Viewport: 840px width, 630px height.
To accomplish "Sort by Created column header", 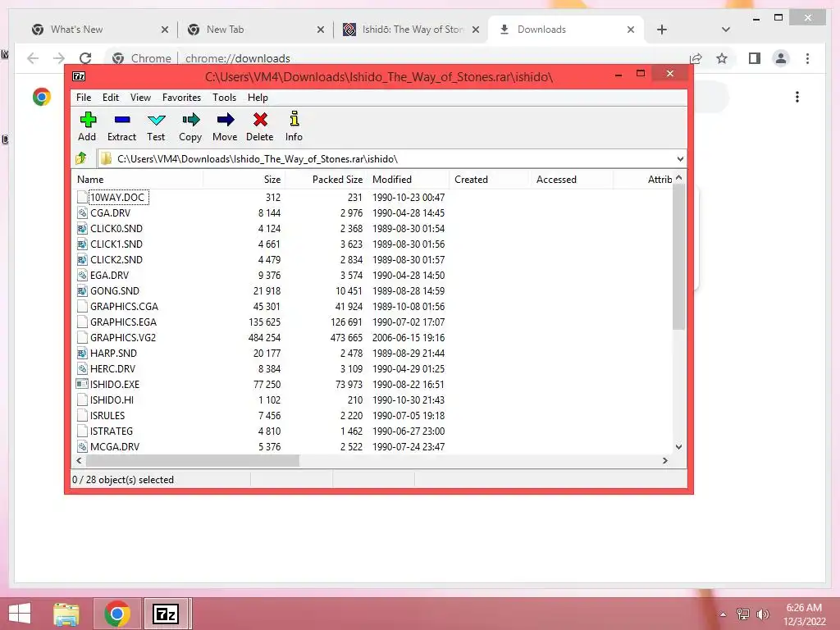I will tap(491, 180).
